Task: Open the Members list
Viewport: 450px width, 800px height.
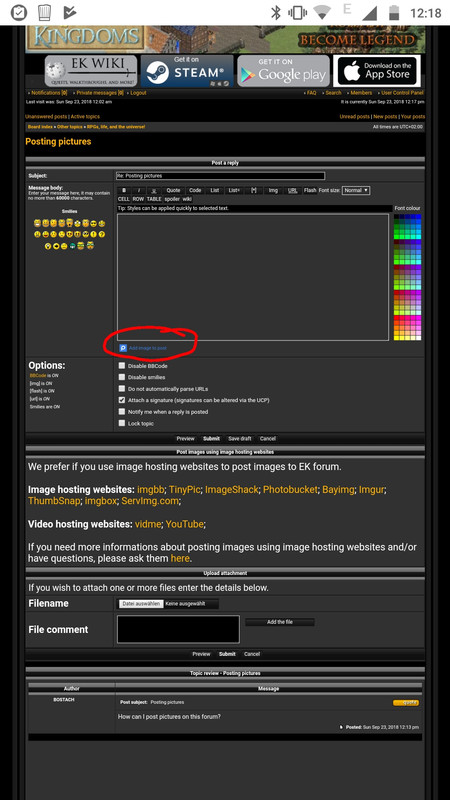Action: tap(361, 93)
